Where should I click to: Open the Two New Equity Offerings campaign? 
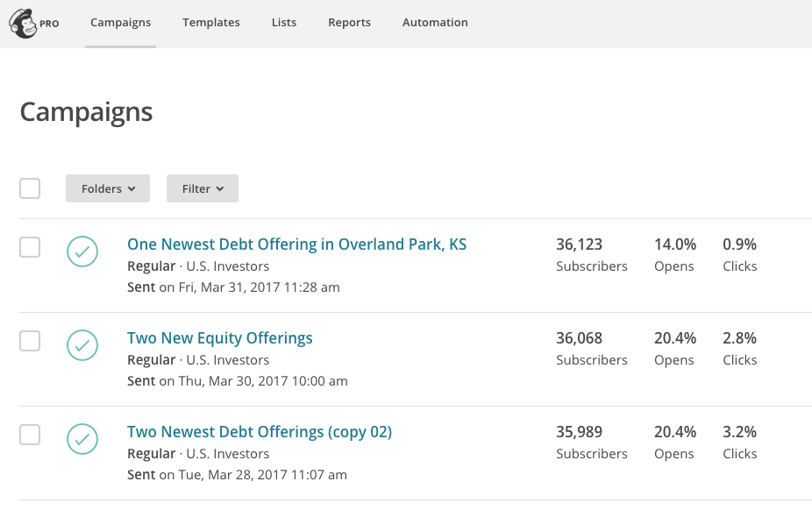220,338
